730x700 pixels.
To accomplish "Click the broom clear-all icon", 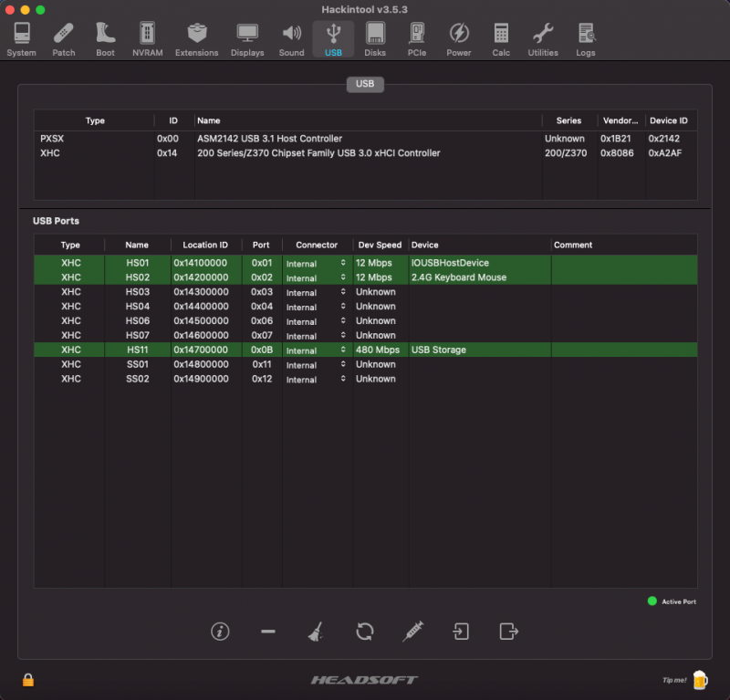I will (316, 631).
